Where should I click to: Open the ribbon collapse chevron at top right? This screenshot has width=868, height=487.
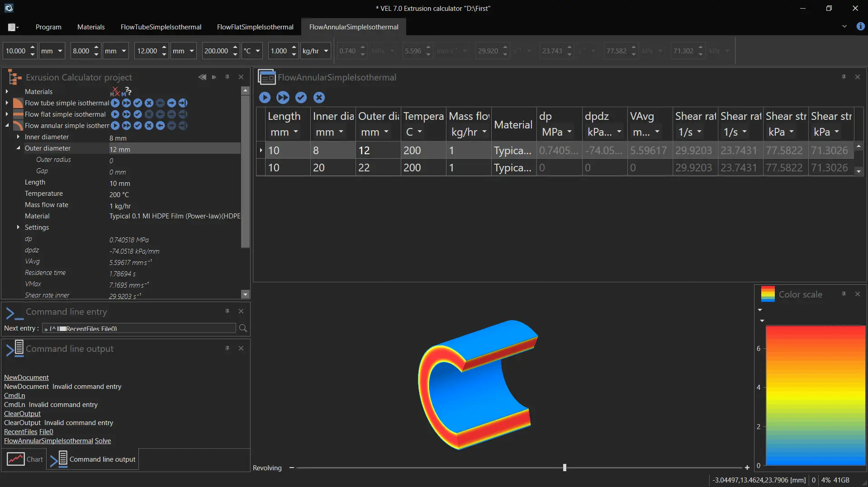(x=844, y=27)
